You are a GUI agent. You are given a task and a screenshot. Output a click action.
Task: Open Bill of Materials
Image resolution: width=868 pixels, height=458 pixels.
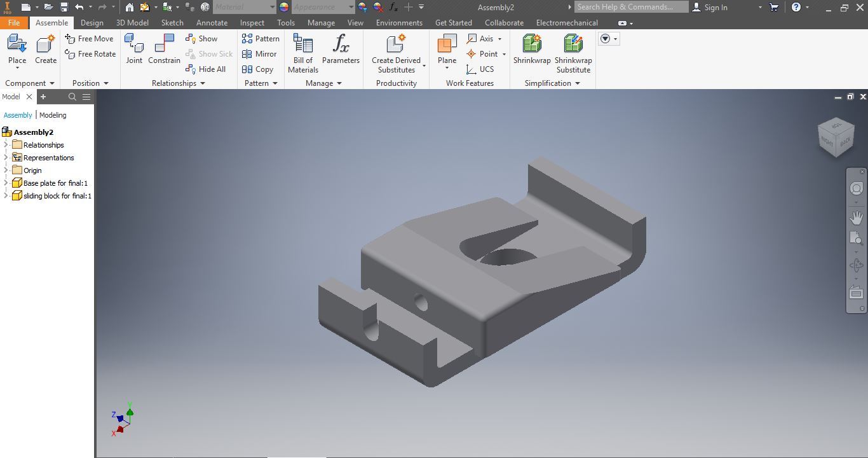tap(303, 53)
